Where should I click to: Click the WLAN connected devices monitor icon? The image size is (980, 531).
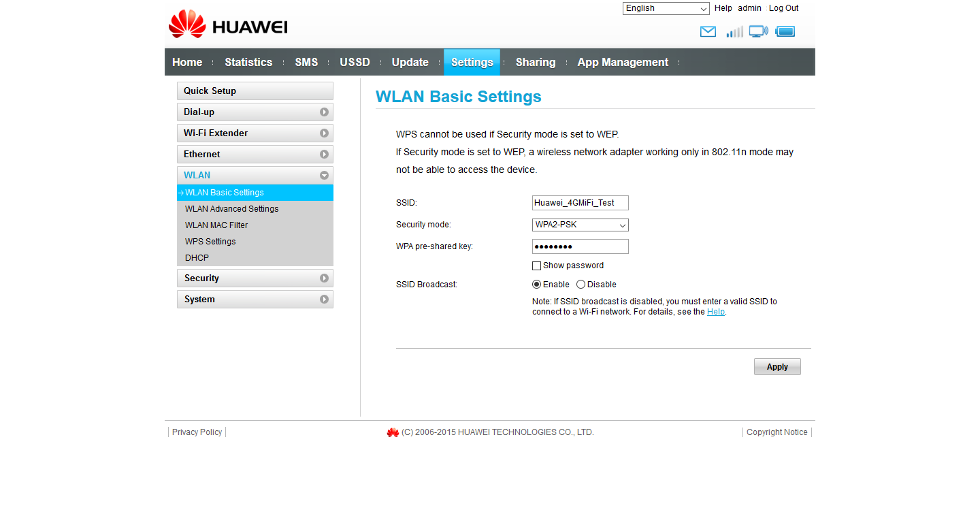point(758,31)
